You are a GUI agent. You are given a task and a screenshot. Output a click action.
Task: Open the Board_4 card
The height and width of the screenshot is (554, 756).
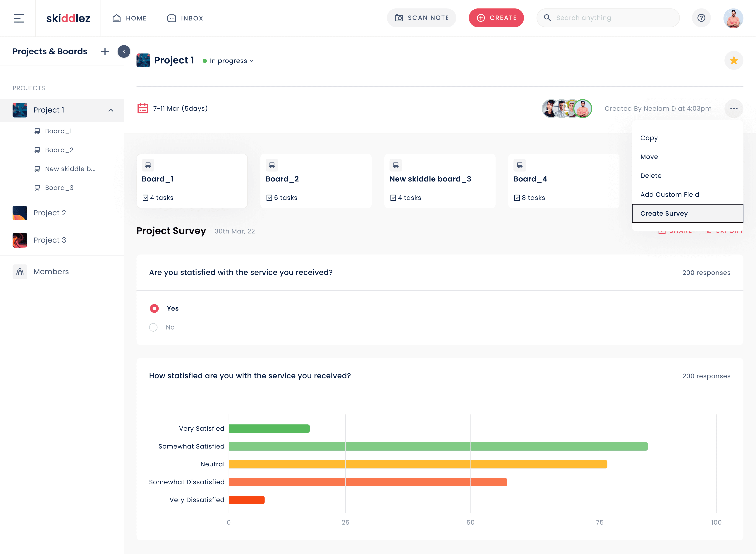(x=563, y=181)
